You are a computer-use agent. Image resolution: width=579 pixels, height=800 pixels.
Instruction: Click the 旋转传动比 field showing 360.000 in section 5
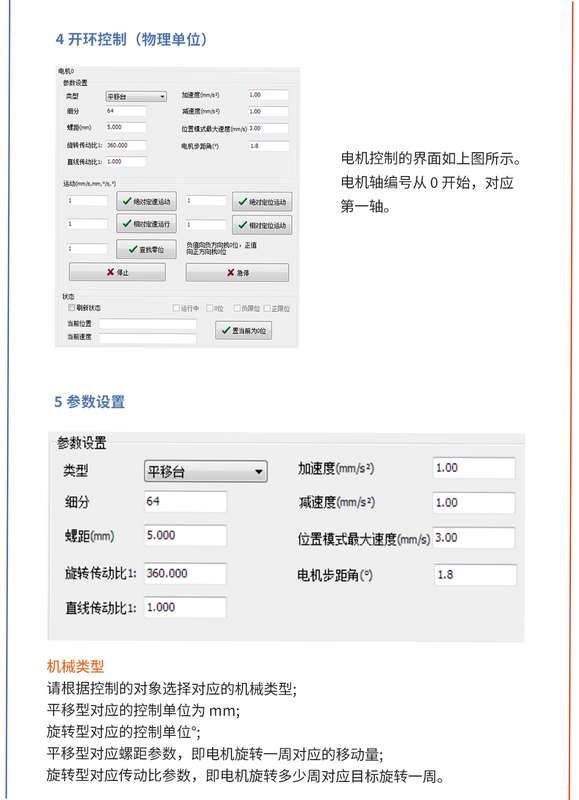click(x=185, y=573)
